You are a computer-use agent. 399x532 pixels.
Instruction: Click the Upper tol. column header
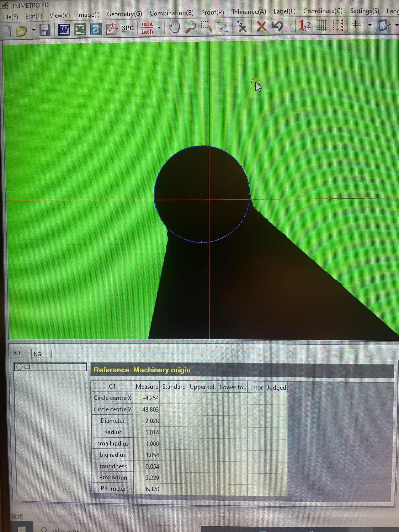click(202, 387)
